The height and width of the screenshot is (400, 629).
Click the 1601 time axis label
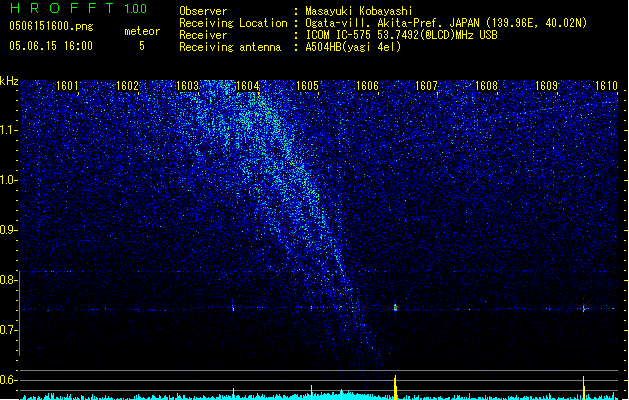coord(67,86)
